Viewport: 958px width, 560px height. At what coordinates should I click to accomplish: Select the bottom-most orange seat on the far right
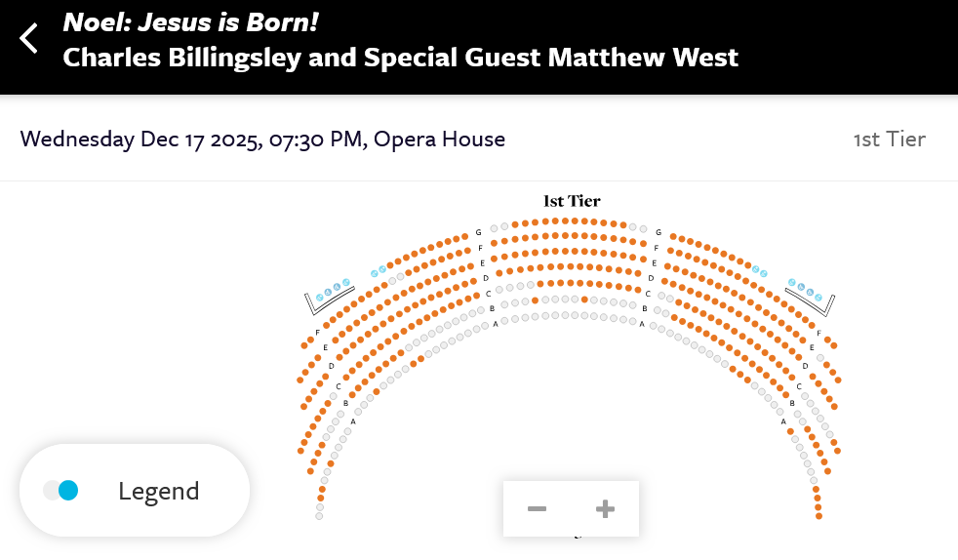[818, 516]
